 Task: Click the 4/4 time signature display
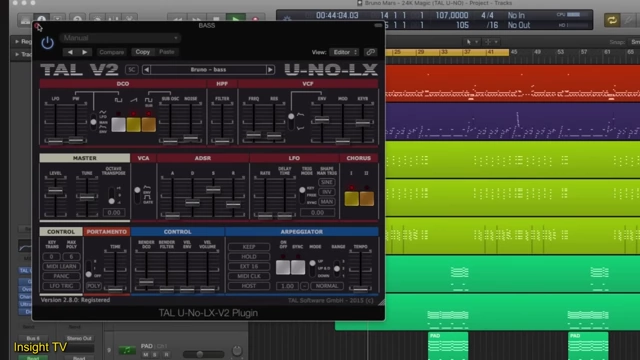coord(487,16)
